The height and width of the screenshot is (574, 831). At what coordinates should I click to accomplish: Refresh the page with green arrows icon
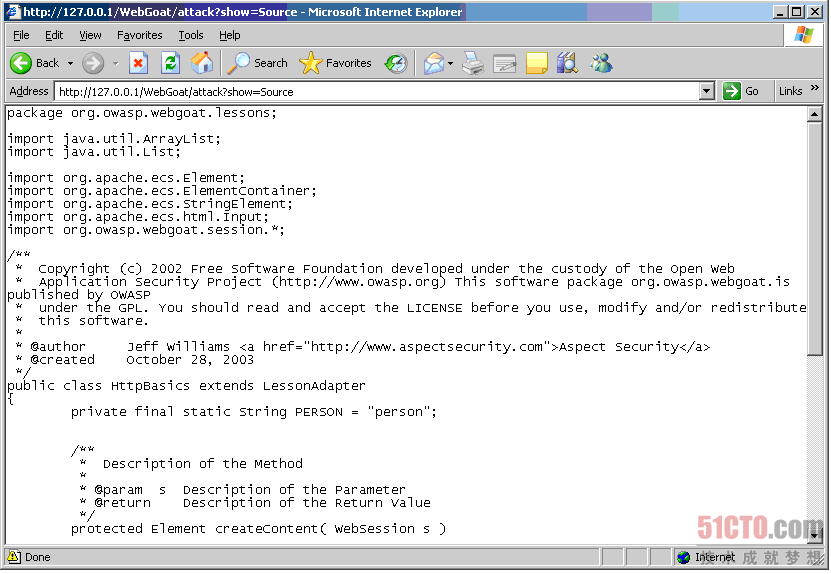click(x=170, y=64)
